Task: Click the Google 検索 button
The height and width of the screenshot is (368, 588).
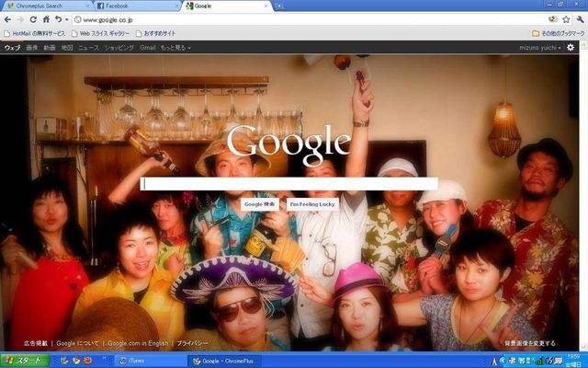Action: (259, 204)
